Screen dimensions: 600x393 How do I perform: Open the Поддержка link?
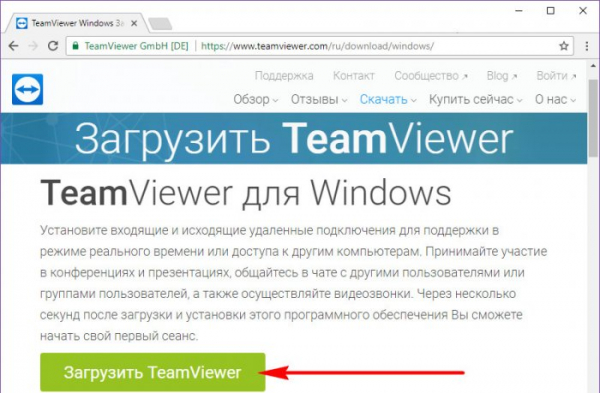point(284,76)
